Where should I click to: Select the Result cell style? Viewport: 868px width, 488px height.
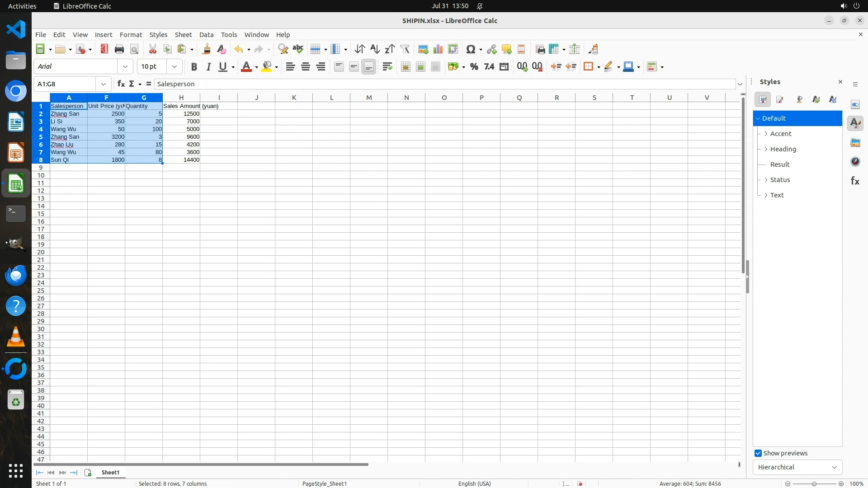(780, 164)
